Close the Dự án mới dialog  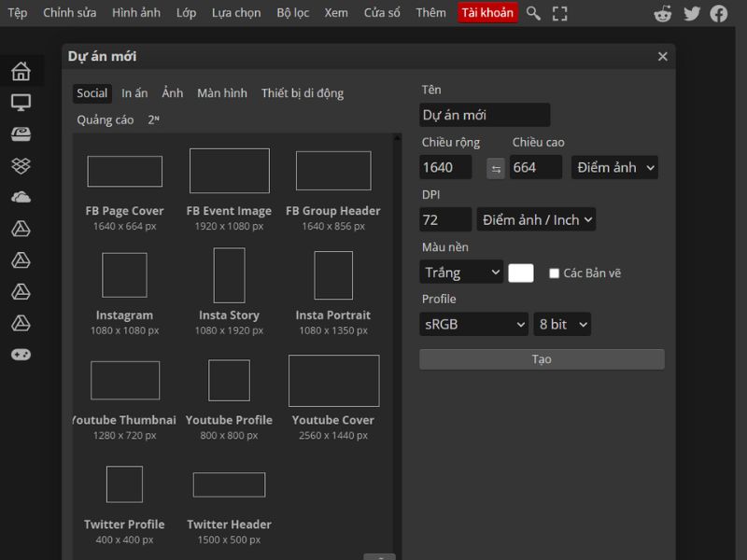663,56
